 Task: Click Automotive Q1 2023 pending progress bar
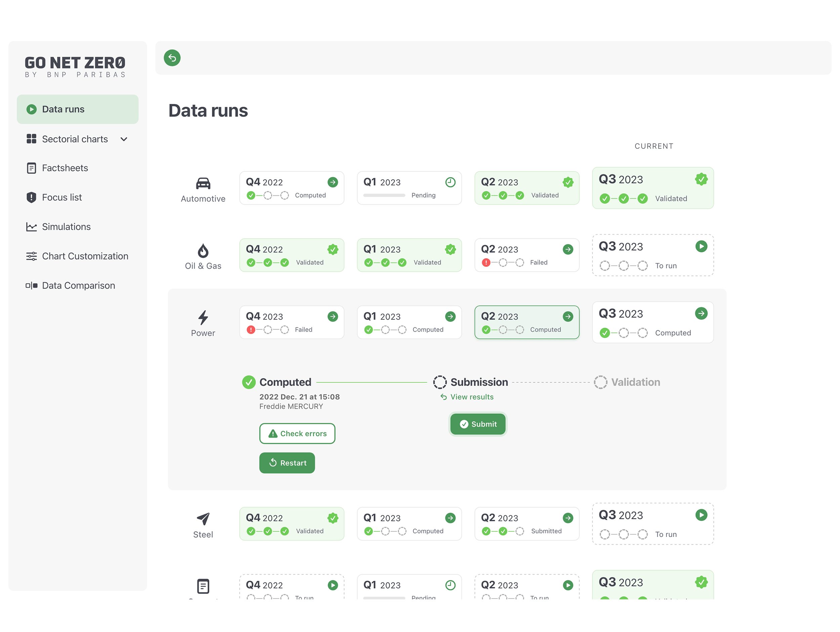click(x=384, y=195)
